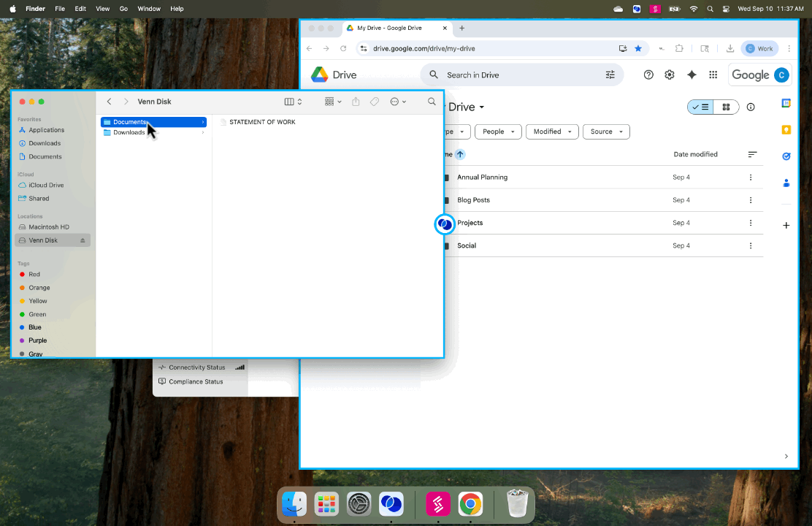Click the Work profile button in Chrome
The height and width of the screenshot is (526, 812).
click(x=759, y=48)
